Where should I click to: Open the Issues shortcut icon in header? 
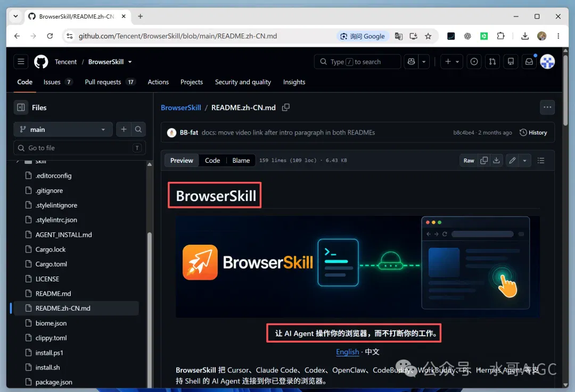(474, 62)
